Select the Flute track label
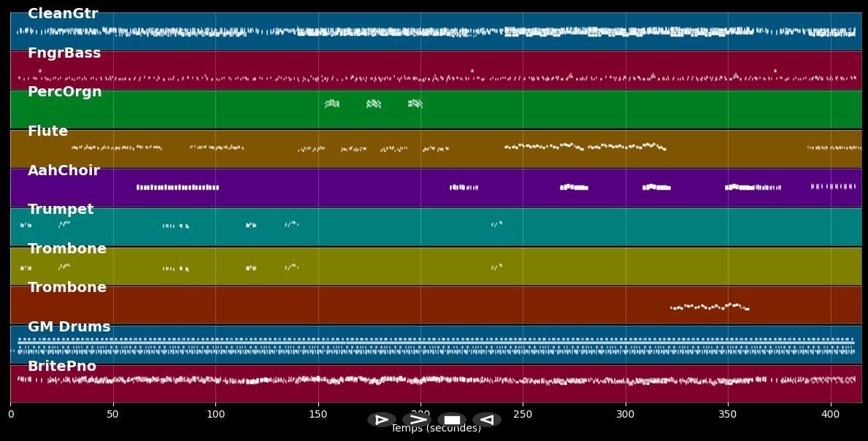Screen dimensions: 868x441 click(47, 131)
